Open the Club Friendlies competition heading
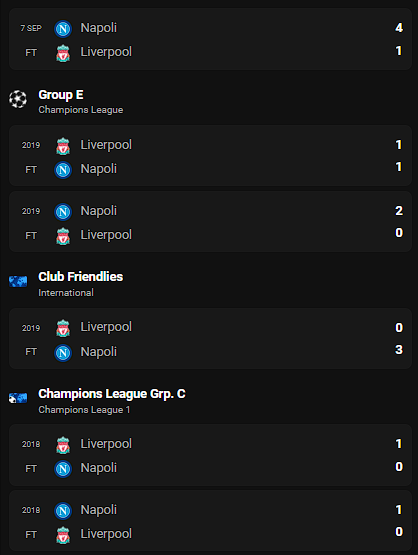This screenshot has height=555, width=418. point(81,277)
